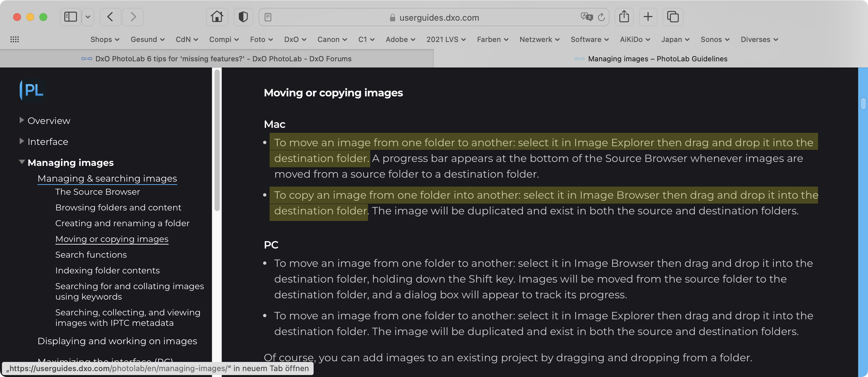This screenshot has height=377, width=868.
Task: Open the Software bookmarks folder dropdown
Action: coord(589,39)
